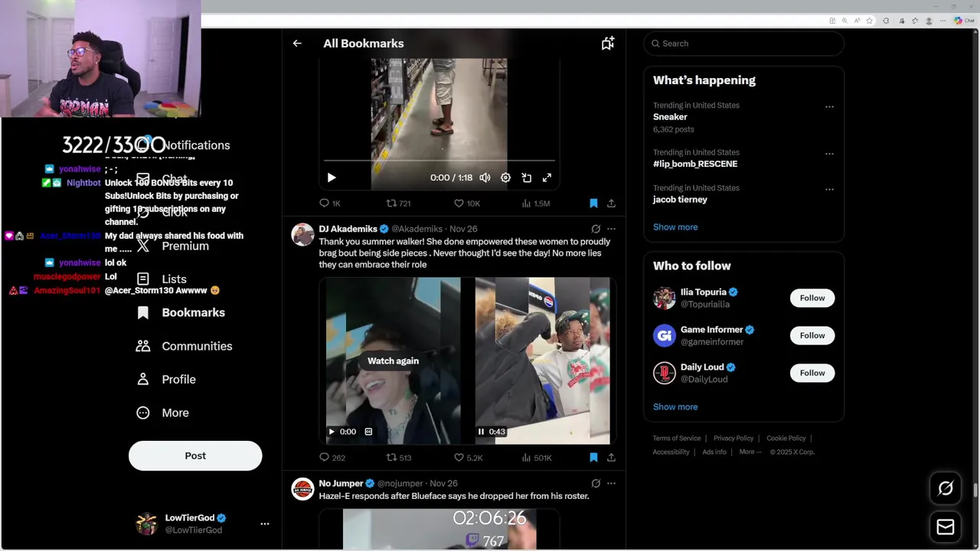Screen dimensions: 980x551
Task: Mute the top video volume icon
Action: pos(485,178)
